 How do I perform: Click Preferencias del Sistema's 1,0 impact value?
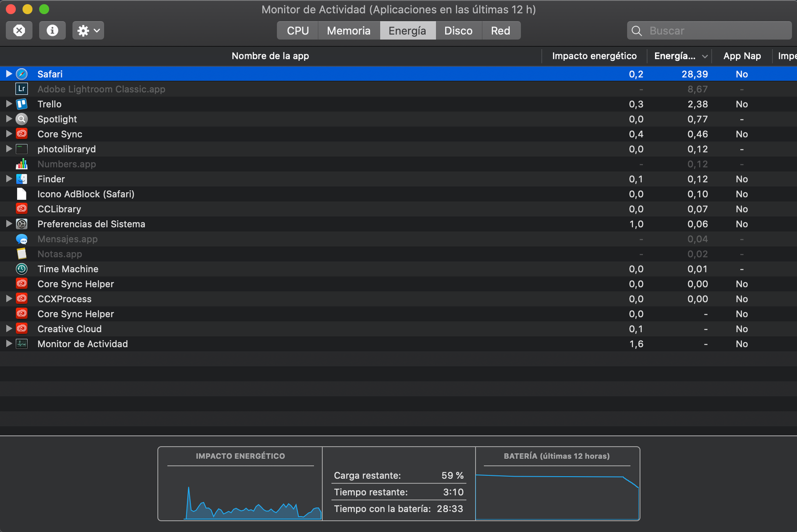(636, 224)
